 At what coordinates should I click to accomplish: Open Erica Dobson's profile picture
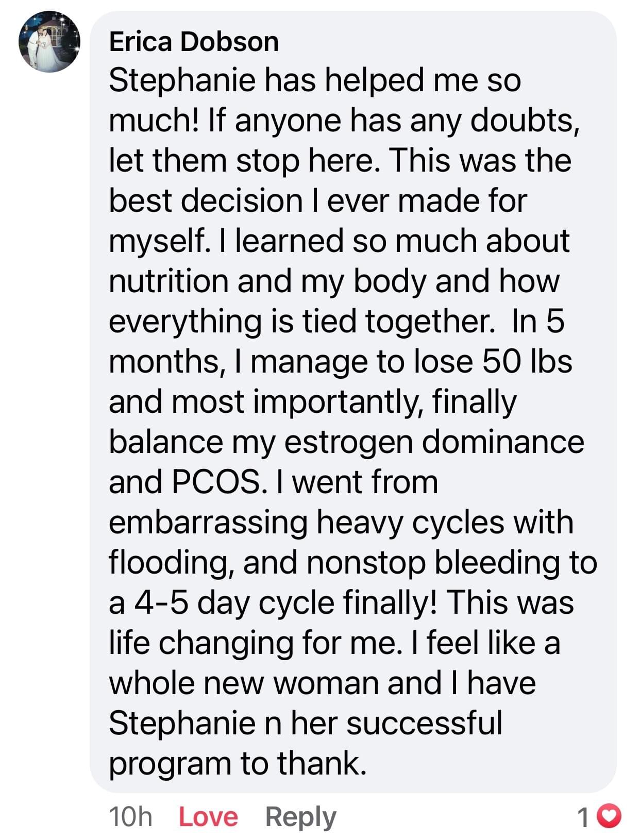coord(49,42)
